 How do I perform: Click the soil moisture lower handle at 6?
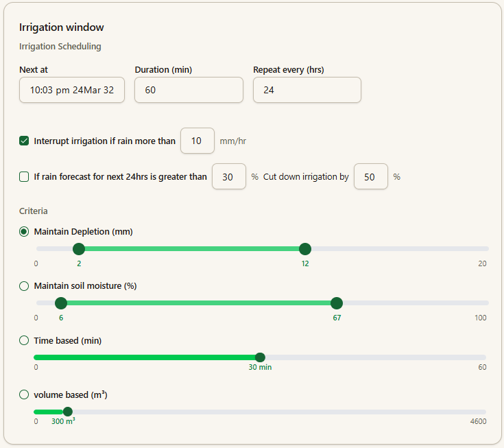point(61,303)
